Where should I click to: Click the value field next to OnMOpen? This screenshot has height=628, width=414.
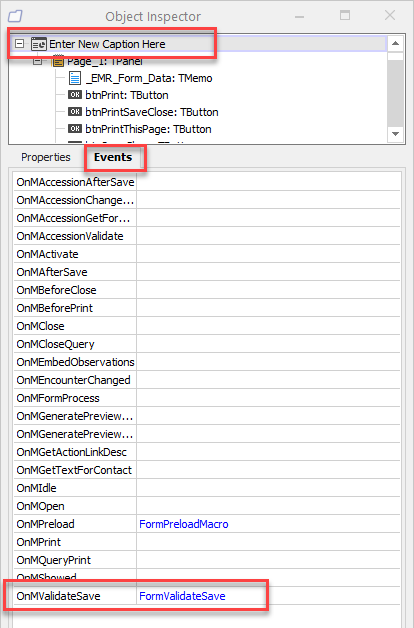(x=268, y=507)
